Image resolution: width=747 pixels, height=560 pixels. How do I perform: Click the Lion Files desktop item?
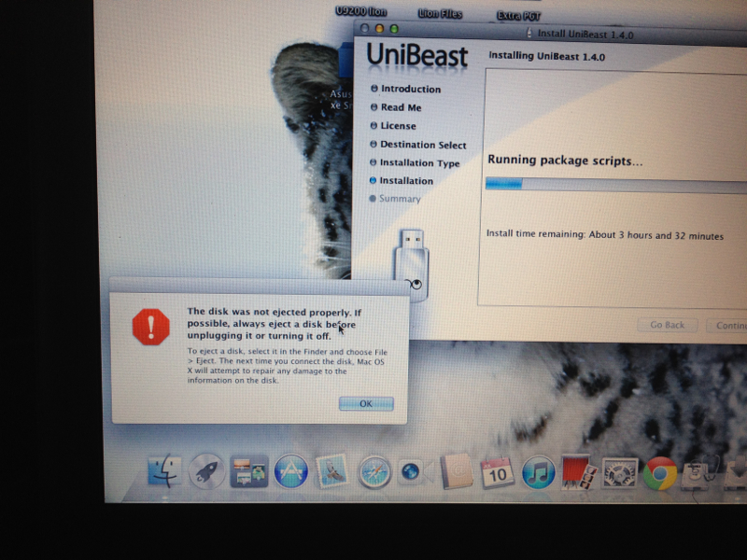point(440,14)
